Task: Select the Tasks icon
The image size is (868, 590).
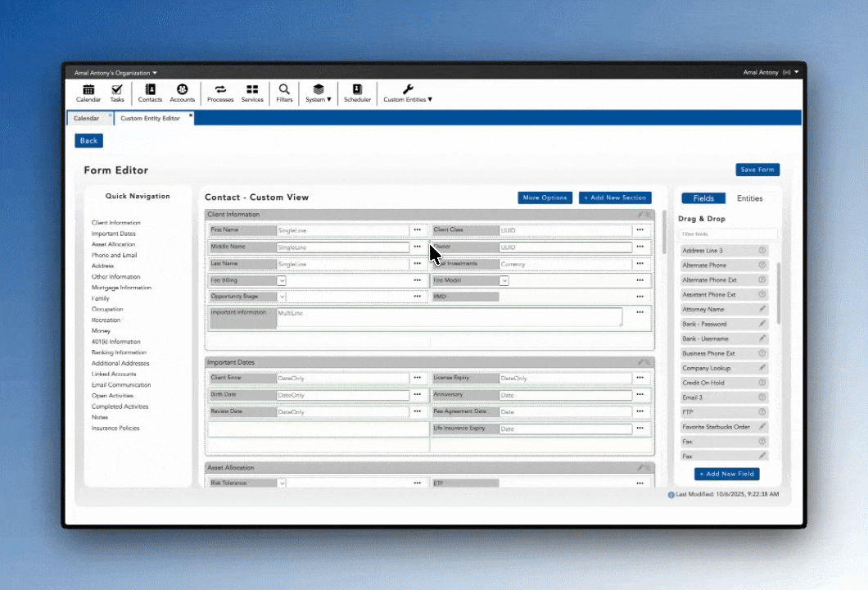Action: pos(117,92)
